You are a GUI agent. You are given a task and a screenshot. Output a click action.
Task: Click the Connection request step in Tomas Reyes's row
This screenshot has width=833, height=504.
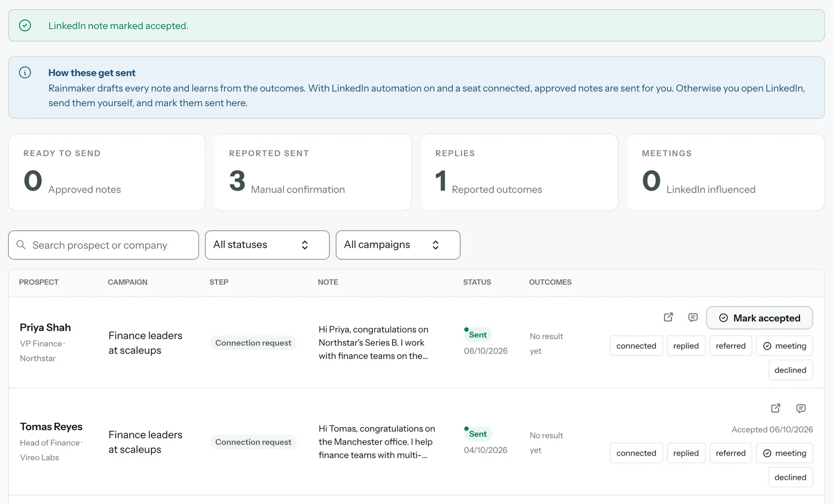click(x=253, y=442)
